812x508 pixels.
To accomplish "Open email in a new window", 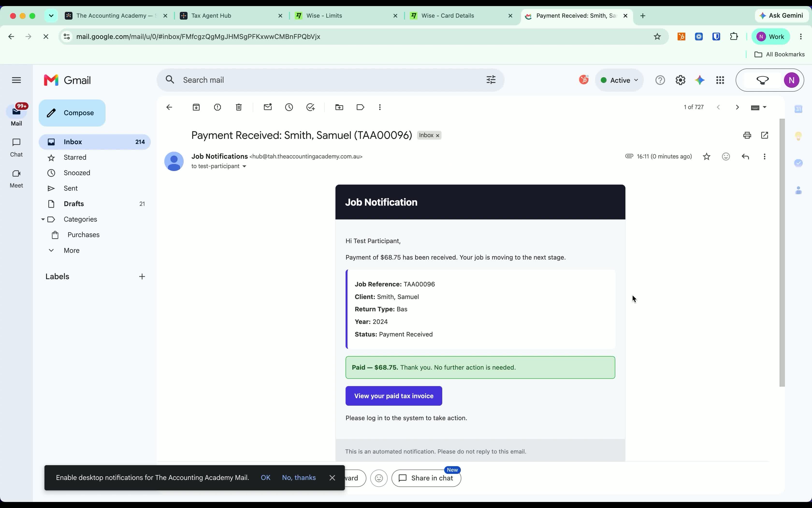I will 765,135.
